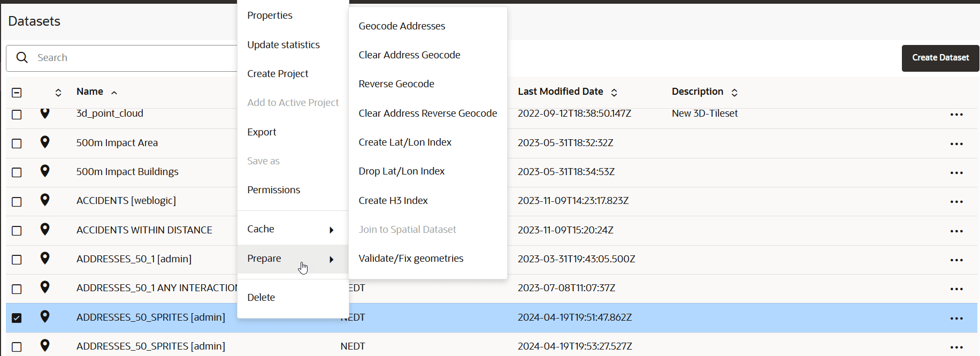The height and width of the screenshot is (356, 980).
Task: Choose Clear Address Geocode
Action: point(409,55)
